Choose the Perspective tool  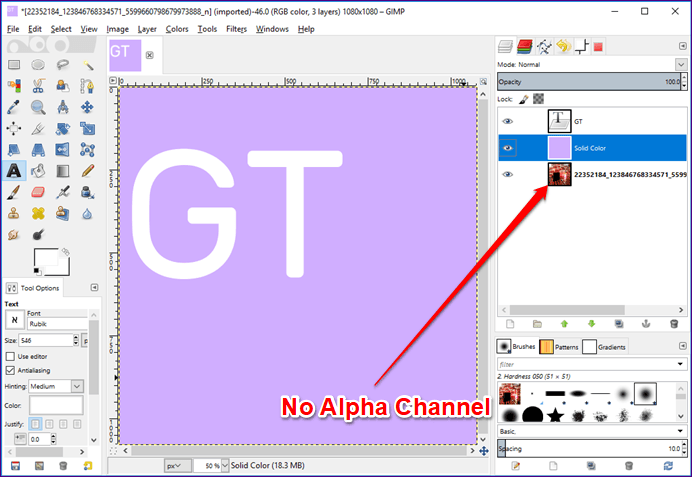click(x=38, y=150)
